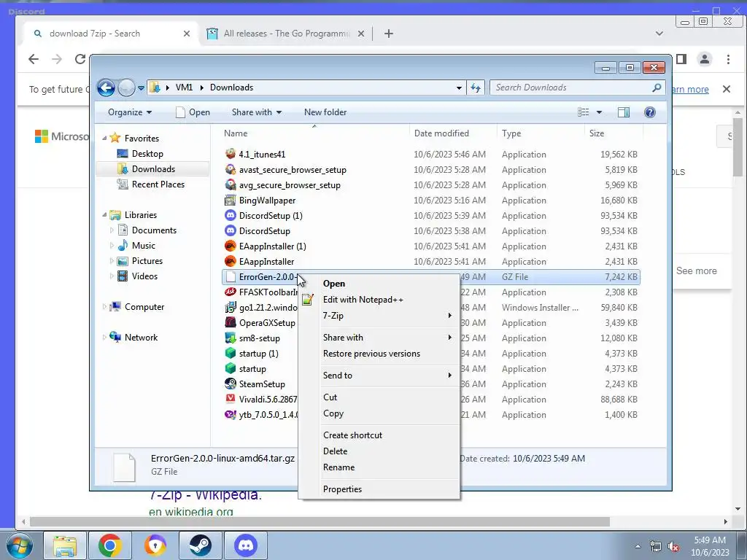Open the Send to submenu

pos(379,376)
